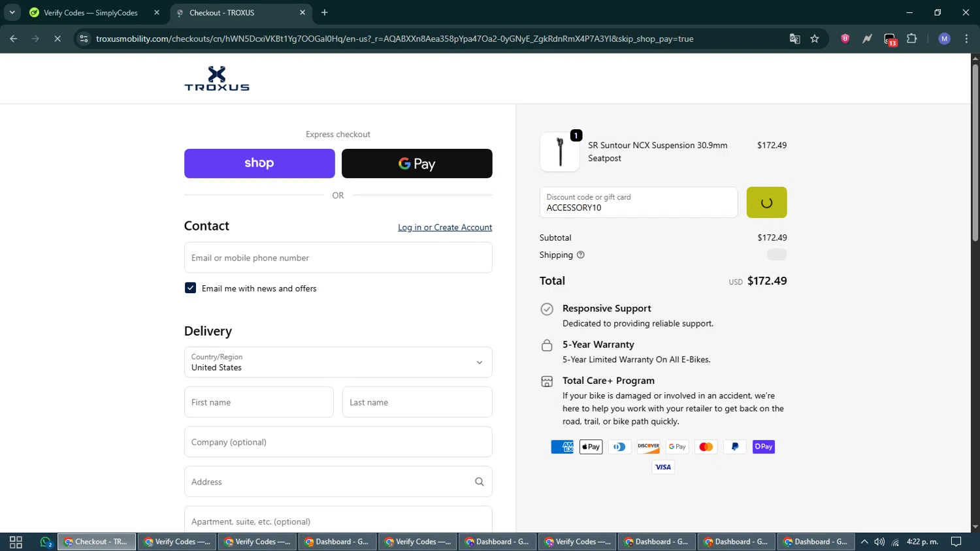Open the Chrome three-dot menu
The height and width of the screenshot is (551, 980).
click(966, 39)
